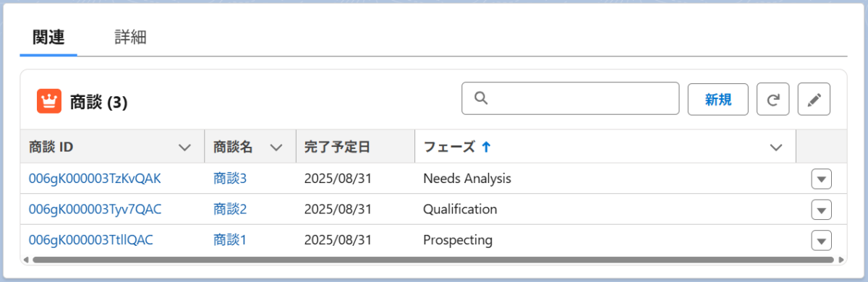
Task: Expand the 商談 ID column chevron menu
Action: click(185, 148)
